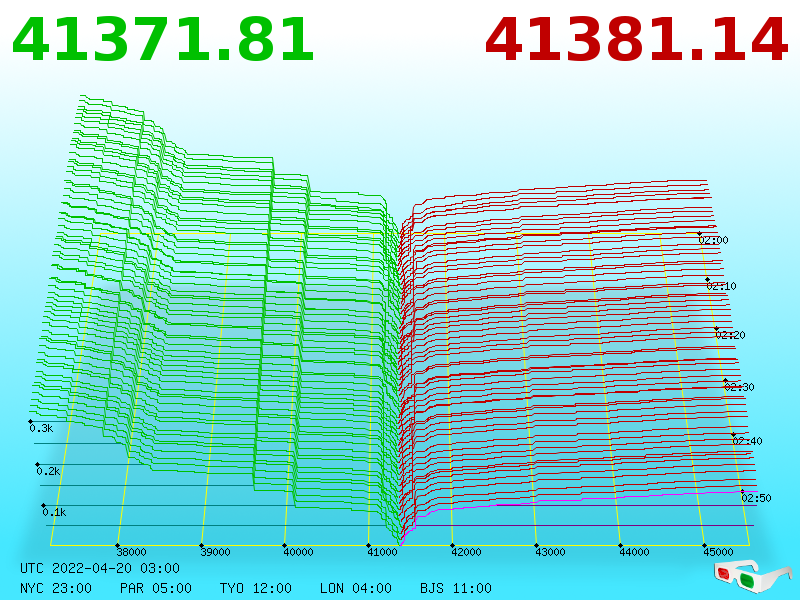
Task: Select the 45000 price axis label
Action: click(718, 552)
